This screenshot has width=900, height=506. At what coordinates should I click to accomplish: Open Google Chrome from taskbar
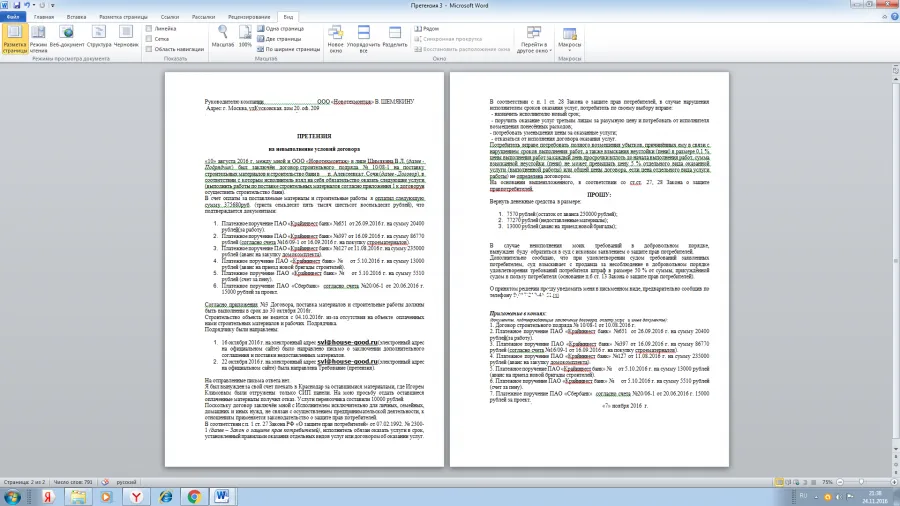[x=194, y=497]
